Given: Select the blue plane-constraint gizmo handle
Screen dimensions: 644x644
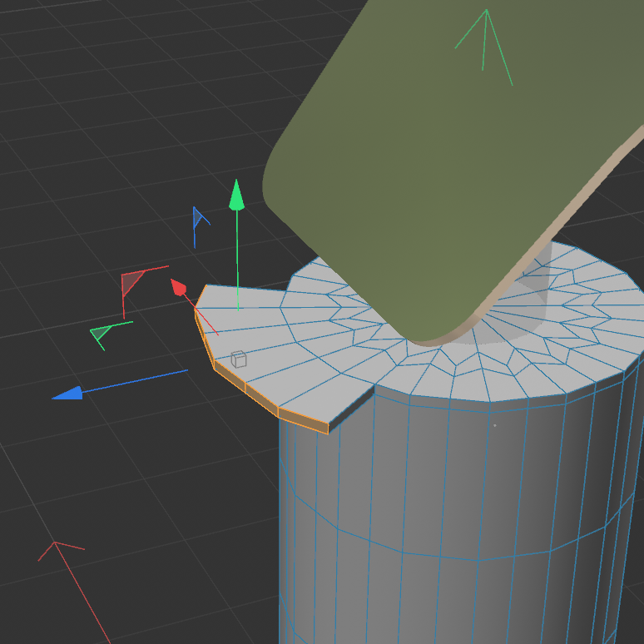Looking at the screenshot, I should coord(198,218).
